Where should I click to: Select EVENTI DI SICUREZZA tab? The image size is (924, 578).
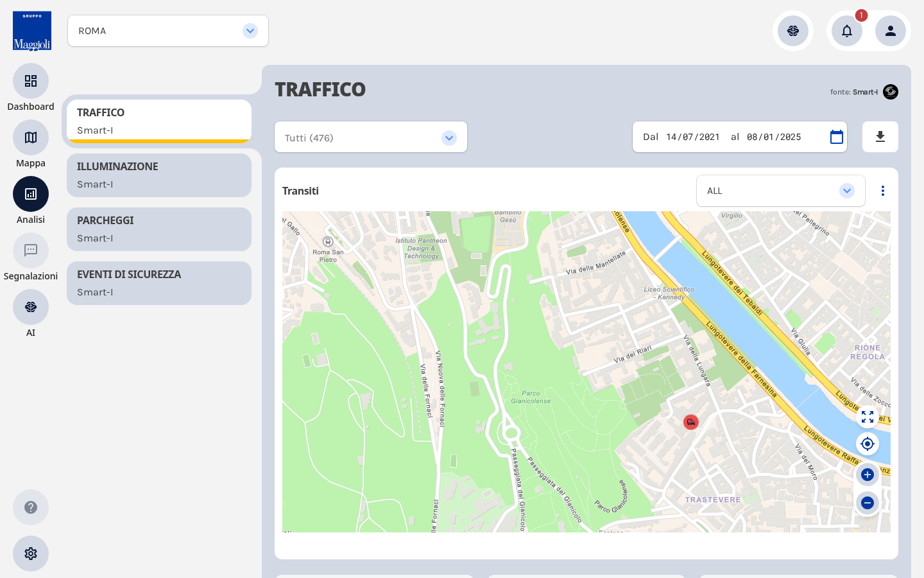click(x=159, y=283)
